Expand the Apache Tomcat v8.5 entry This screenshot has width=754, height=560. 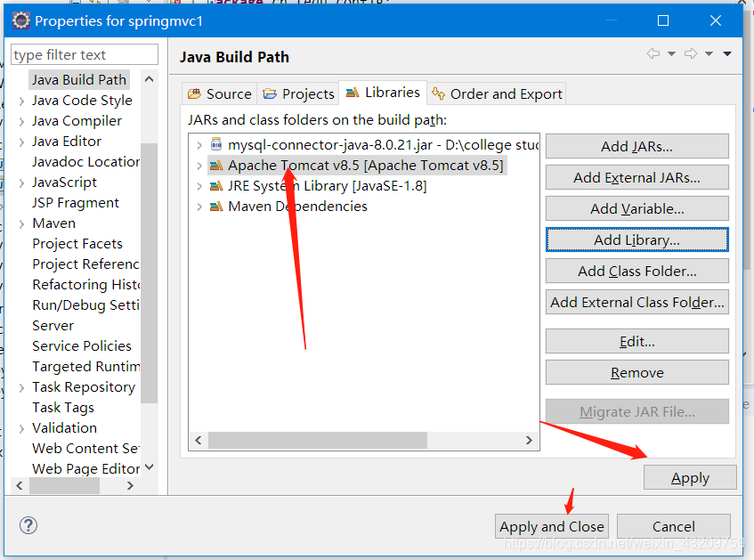click(199, 166)
